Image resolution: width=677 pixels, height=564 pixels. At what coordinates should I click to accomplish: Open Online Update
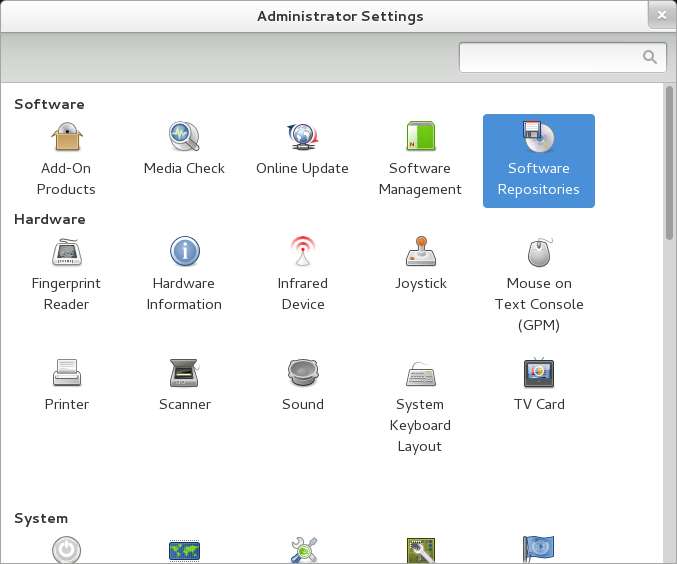302,149
